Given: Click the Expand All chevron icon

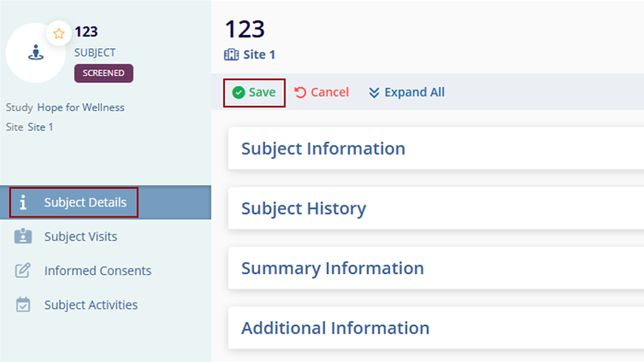Looking at the screenshot, I should point(373,93).
